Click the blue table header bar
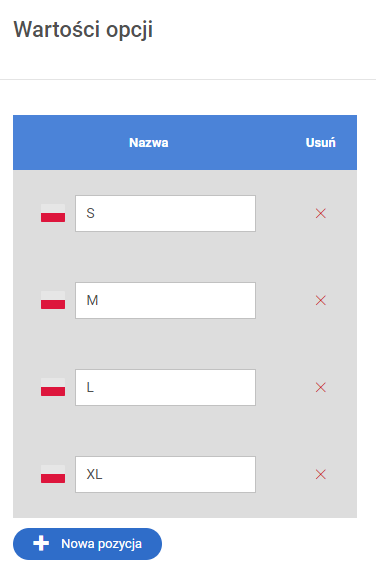The height and width of the screenshot is (580, 376). click(x=185, y=142)
